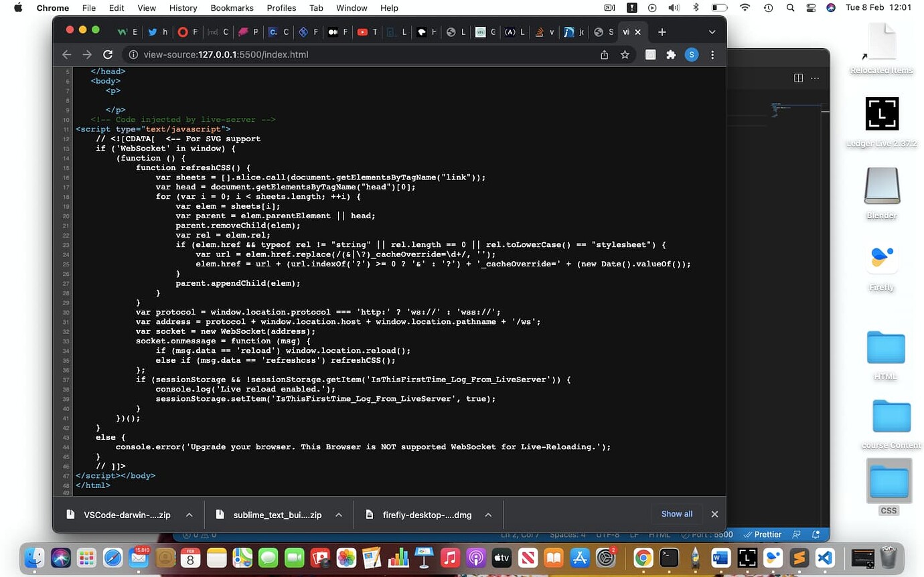Open the Wi-Fi icon in the menu bar
This screenshot has height=577, width=924.
(745, 8)
